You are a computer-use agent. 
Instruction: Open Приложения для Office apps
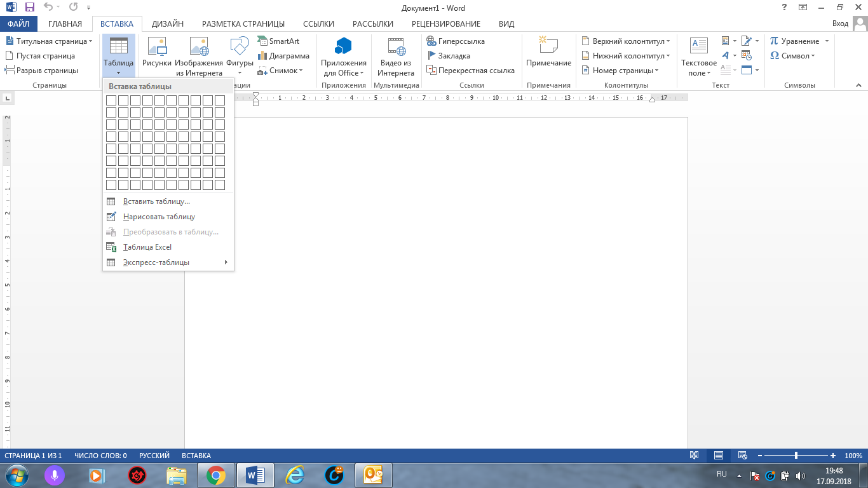pos(344,56)
